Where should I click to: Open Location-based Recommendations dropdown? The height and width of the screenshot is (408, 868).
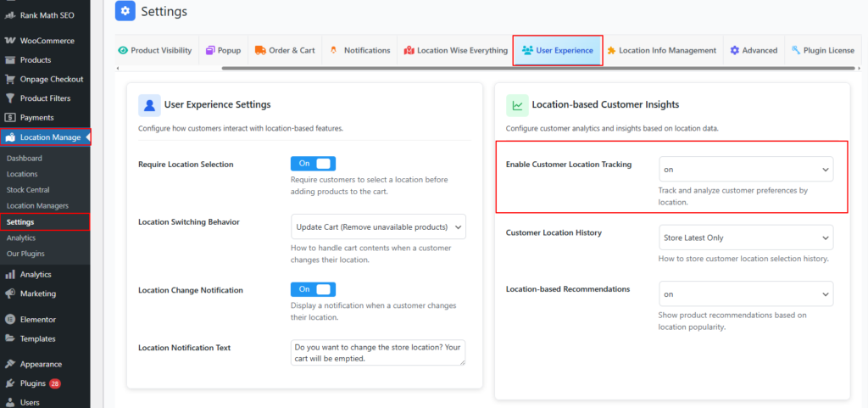tap(746, 293)
